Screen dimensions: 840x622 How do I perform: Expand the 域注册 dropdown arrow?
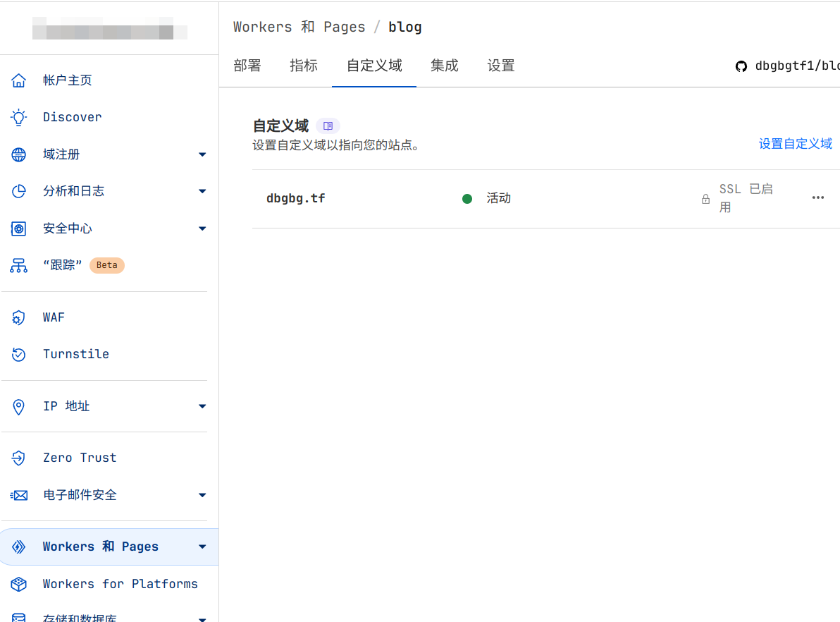(x=202, y=154)
